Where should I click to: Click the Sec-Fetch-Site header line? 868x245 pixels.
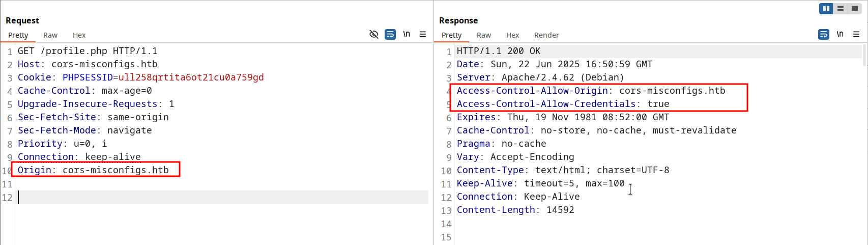(93, 117)
